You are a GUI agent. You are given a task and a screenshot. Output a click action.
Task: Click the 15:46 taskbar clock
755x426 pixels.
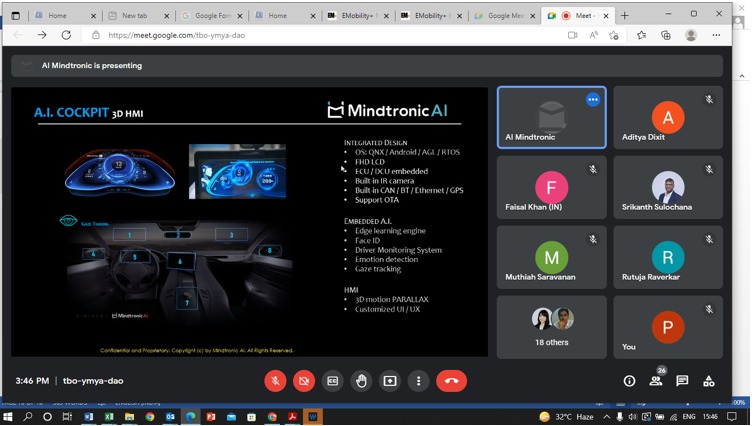tap(710, 417)
